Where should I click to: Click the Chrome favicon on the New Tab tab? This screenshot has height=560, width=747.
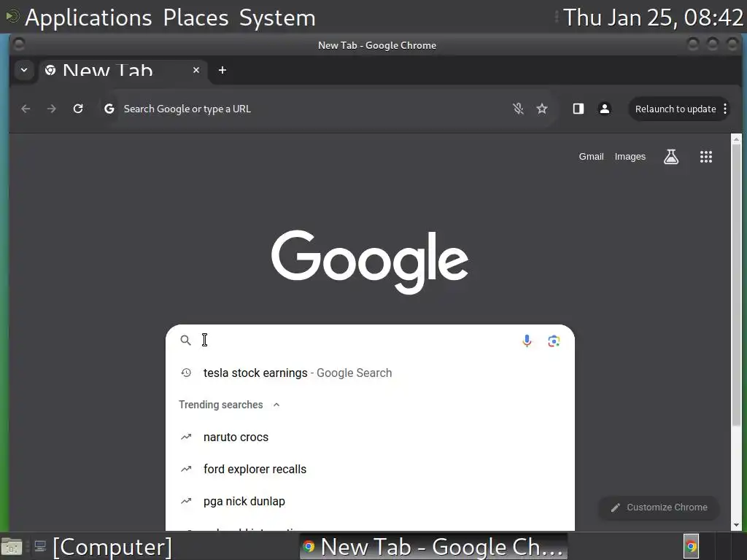coord(50,71)
